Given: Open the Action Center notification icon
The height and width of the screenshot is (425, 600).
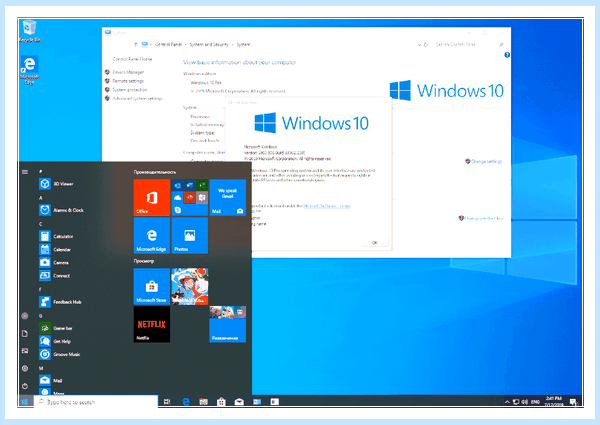Looking at the screenshot, I should click(573, 402).
